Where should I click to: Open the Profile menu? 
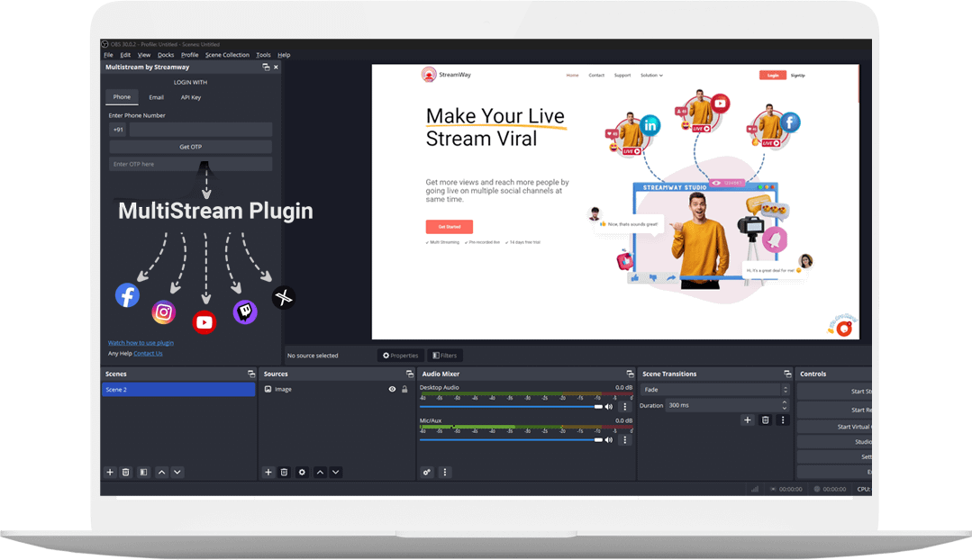pos(190,55)
